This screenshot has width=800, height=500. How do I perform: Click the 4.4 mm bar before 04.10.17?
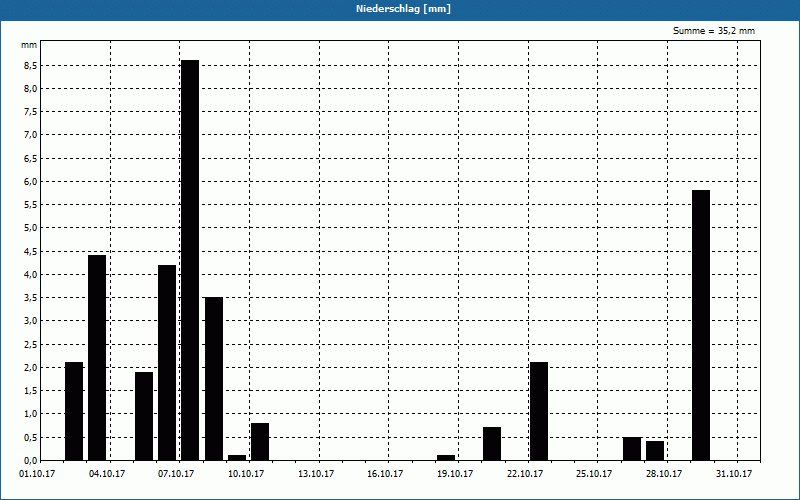pos(97,358)
